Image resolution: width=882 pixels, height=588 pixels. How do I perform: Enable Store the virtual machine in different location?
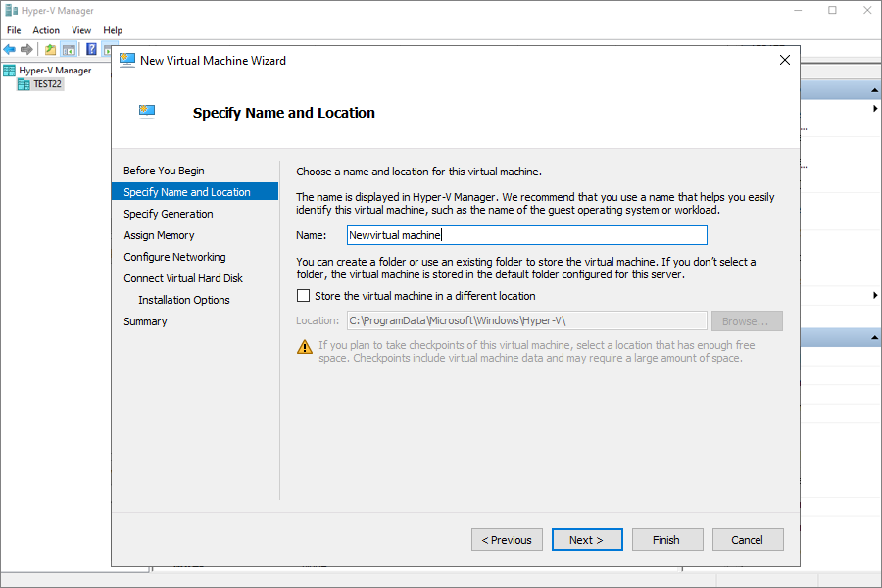pos(303,295)
